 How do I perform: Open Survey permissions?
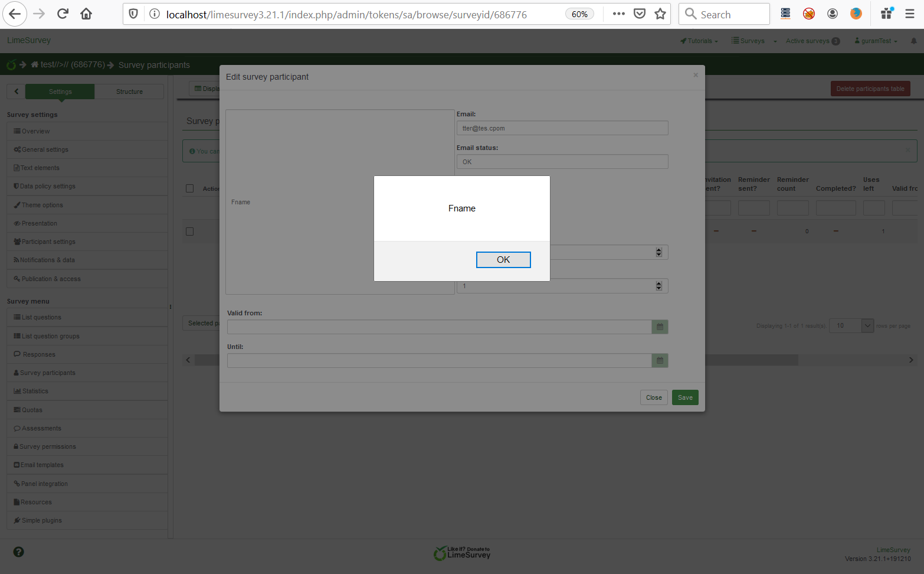click(87, 446)
